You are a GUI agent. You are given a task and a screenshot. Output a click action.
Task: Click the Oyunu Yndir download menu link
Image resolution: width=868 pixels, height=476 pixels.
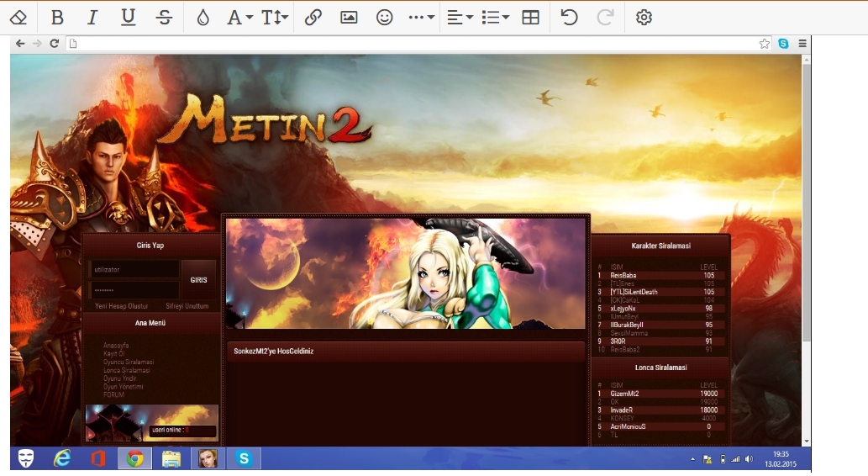tap(119, 378)
